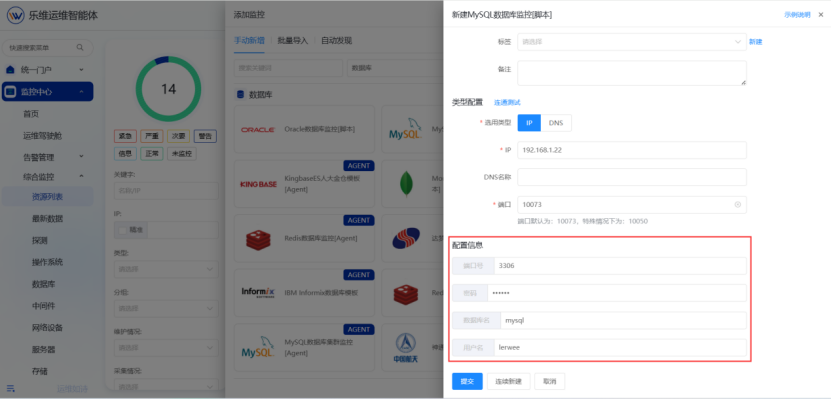Click the MongoDB leaf logo
831x399 pixels.
click(x=406, y=184)
